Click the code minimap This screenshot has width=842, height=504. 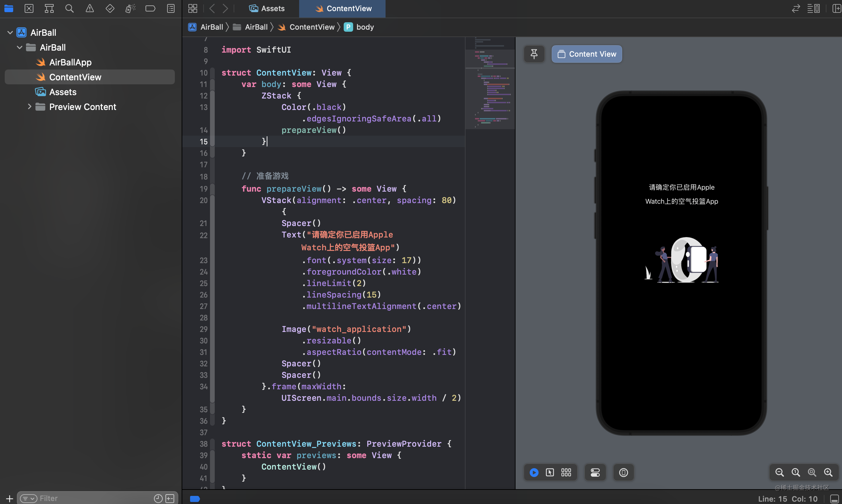[490, 88]
